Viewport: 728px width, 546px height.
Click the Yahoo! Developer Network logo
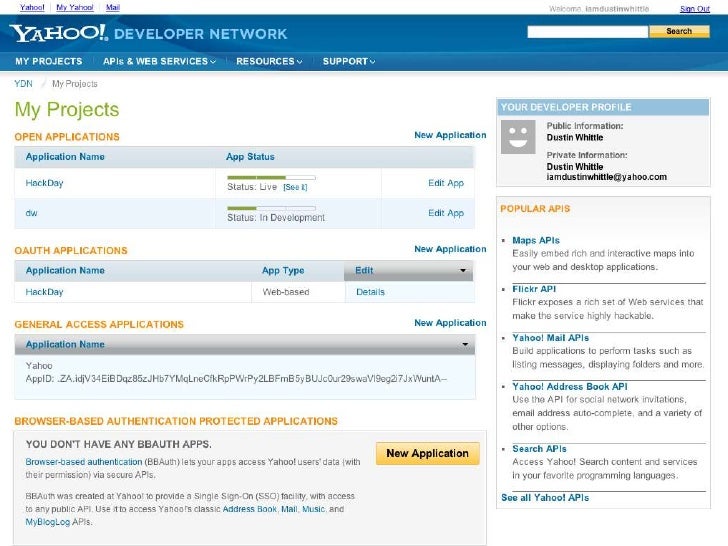coord(149,33)
